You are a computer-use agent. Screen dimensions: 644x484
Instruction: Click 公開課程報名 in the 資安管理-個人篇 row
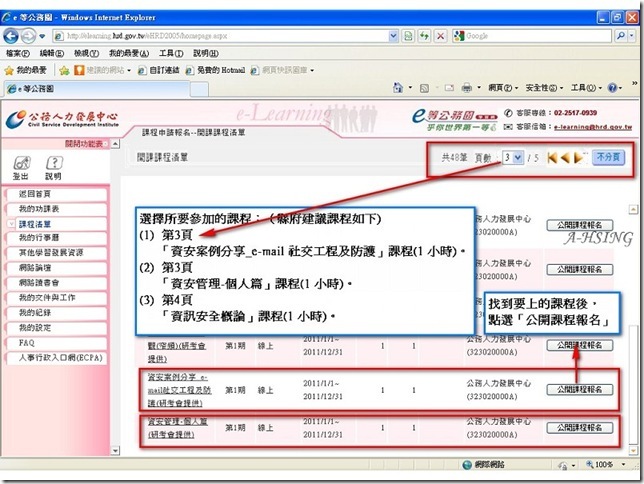[x=580, y=428]
